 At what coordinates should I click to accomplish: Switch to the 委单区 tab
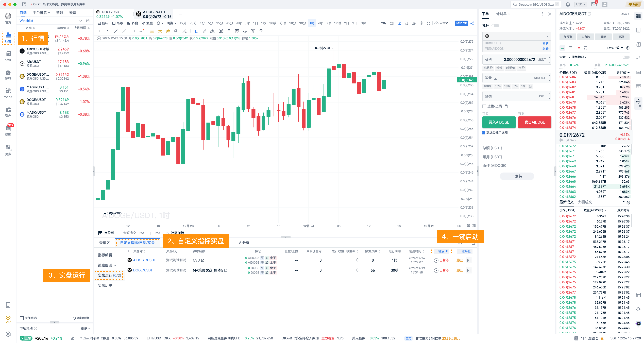(105, 243)
